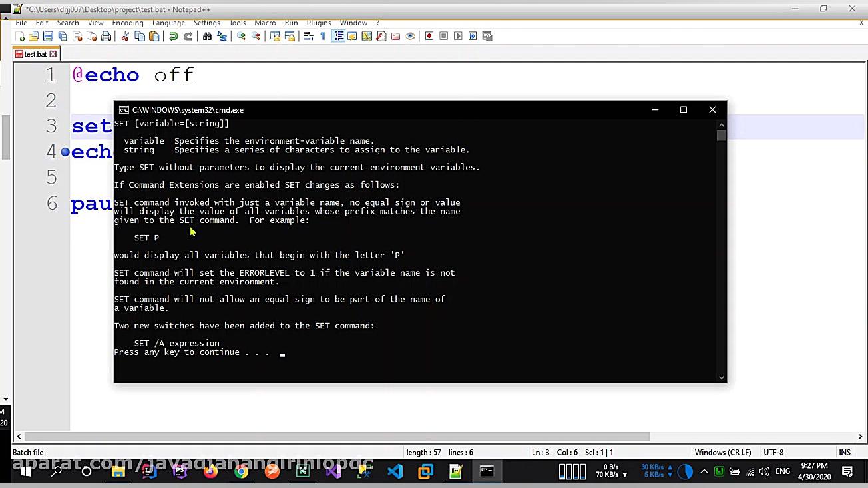Viewport: 868px width, 488px height.
Task: Click the bookmark dot on line 4
Action: pyautogui.click(x=65, y=152)
